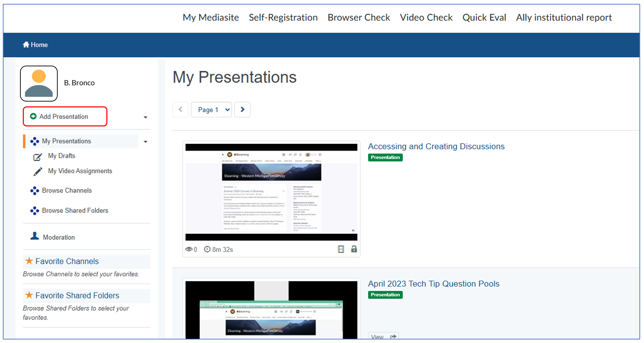Click the My Presentations page heading

click(234, 77)
